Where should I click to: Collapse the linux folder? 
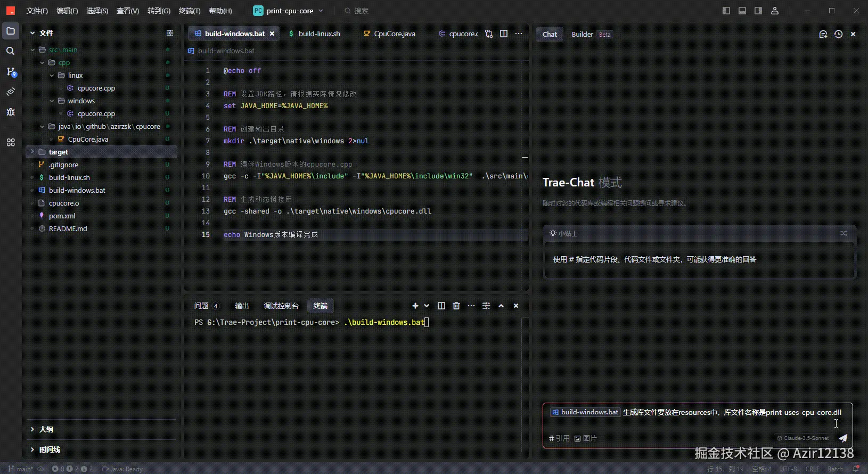click(52, 75)
